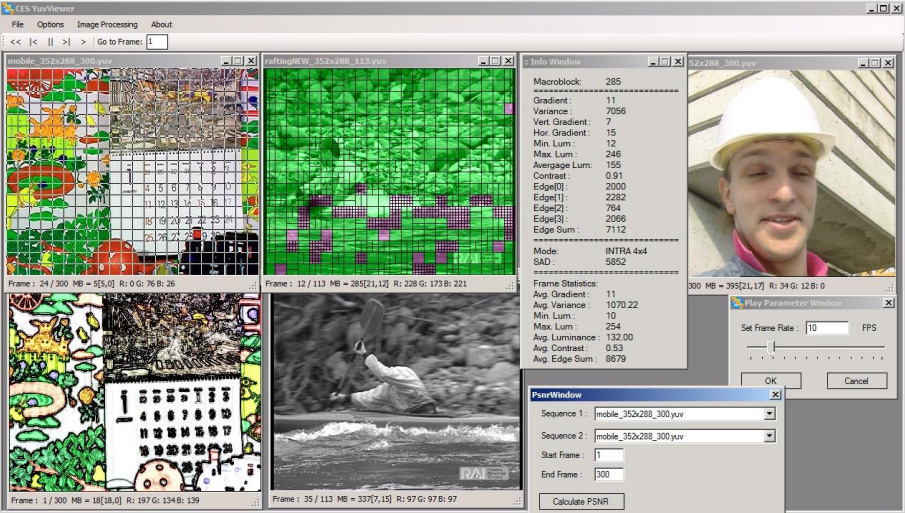
Task: Cancel the Play Parameter Window
Action: pos(857,381)
